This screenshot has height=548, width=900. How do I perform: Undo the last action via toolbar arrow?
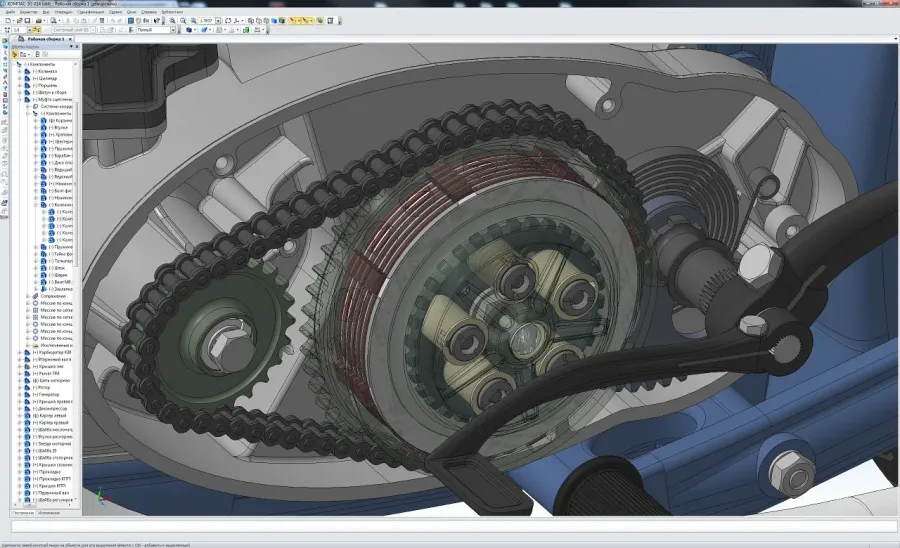(x=112, y=21)
